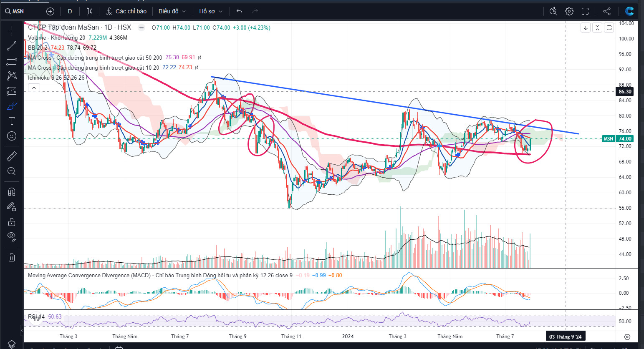Hide all drawings with eye icon
This screenshot has width=644, height=349.
(12, 237)
